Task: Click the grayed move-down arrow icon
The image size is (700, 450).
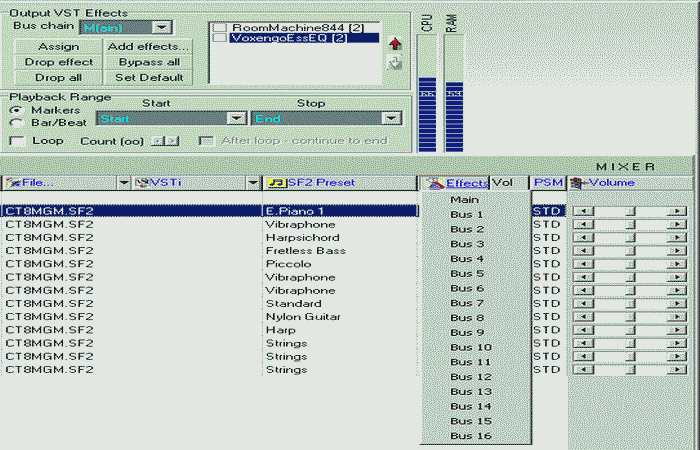Action: [x=395, y=64]
